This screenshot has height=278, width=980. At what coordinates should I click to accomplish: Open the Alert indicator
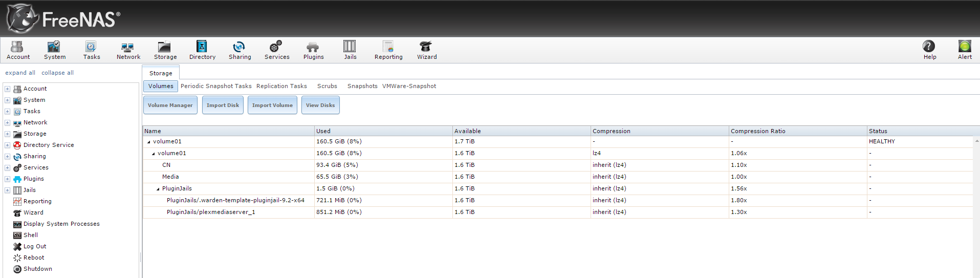(965, 50)
